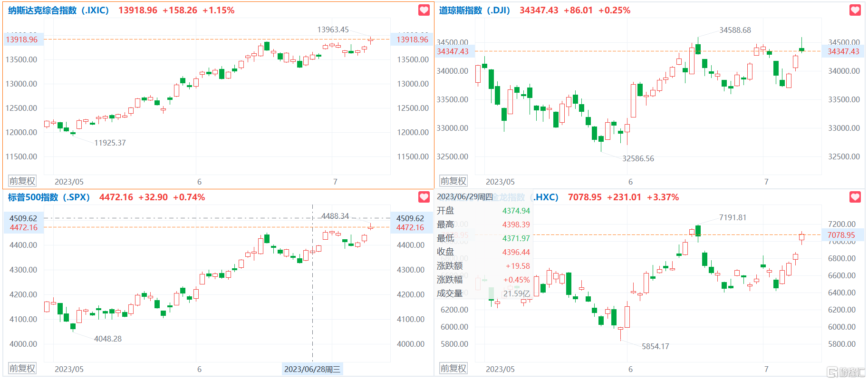The image size is (868, 381).
Task: Click the tooltip 成交量 value 21.59亿
Action: coord(517,293)
